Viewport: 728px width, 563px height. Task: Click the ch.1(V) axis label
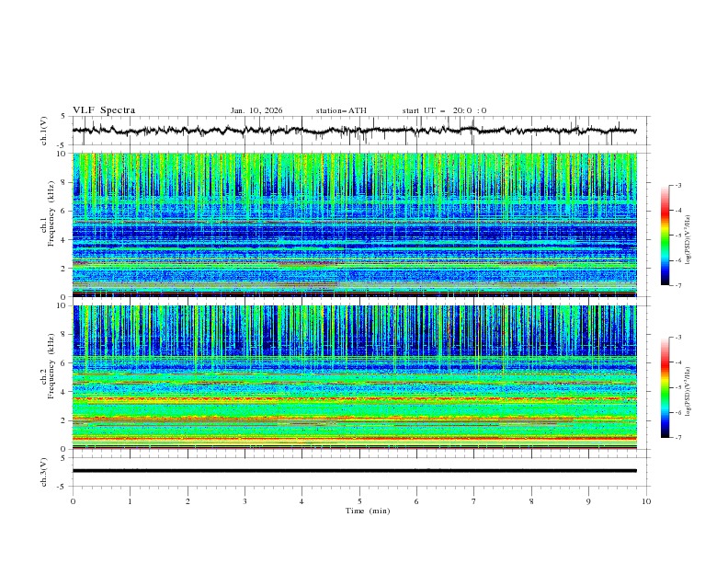pos(45,131)
